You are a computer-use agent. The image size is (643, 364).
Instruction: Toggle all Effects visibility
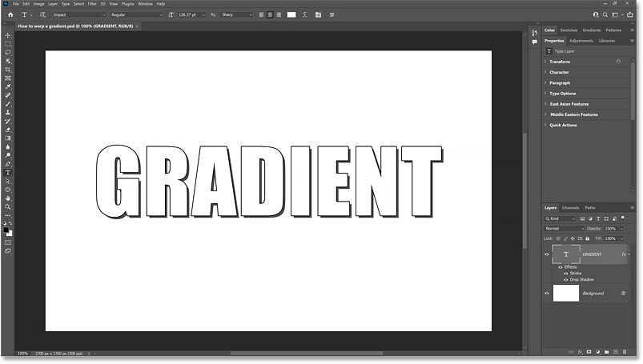point(561,267)
